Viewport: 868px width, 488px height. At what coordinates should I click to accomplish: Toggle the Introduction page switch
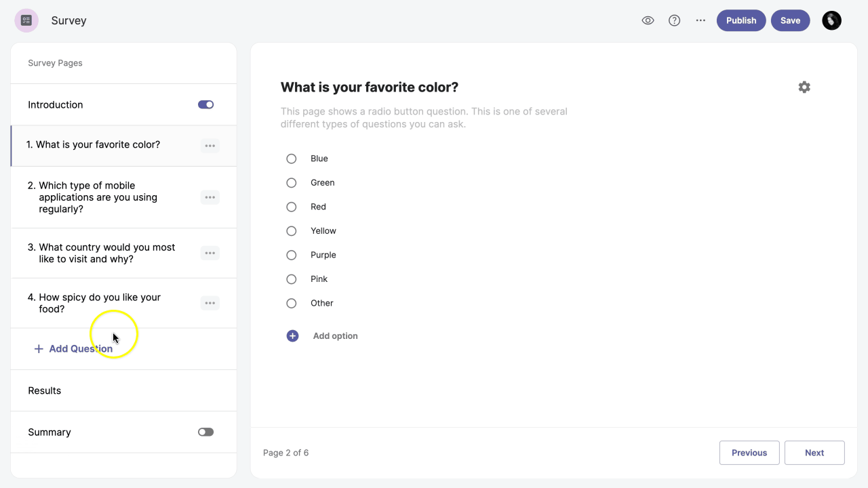pos(205,104)
